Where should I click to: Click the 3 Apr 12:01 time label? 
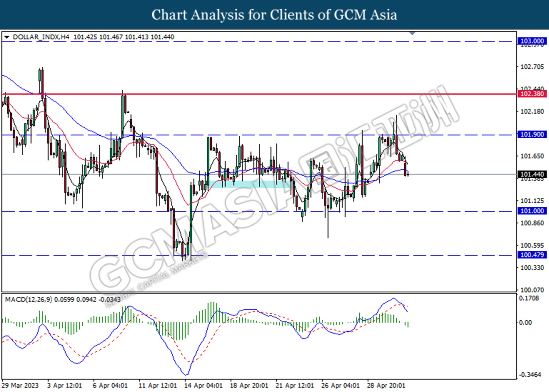tap(65, 385)
